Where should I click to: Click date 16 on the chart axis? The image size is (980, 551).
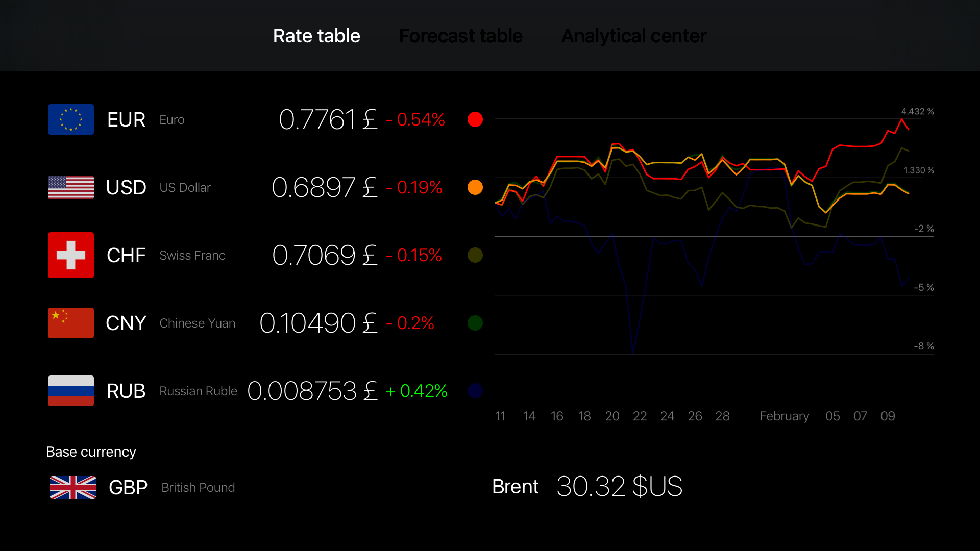coord(557,416)
